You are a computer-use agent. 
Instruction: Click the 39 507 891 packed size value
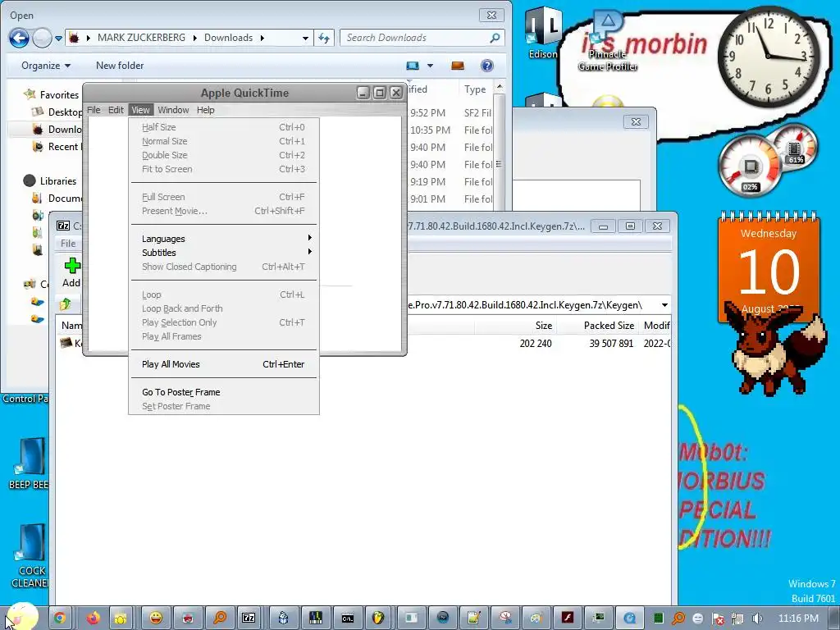[611, 344]
